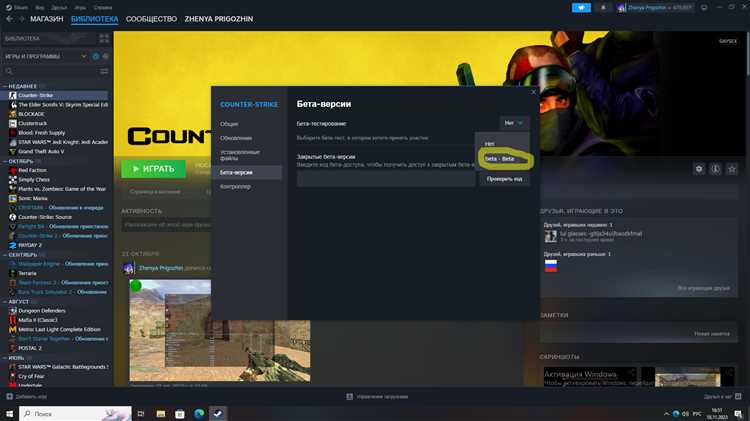The image size is (750, 421).
Task: Open Blood: Fresh Supply game icon
Action: coord(13,133)
